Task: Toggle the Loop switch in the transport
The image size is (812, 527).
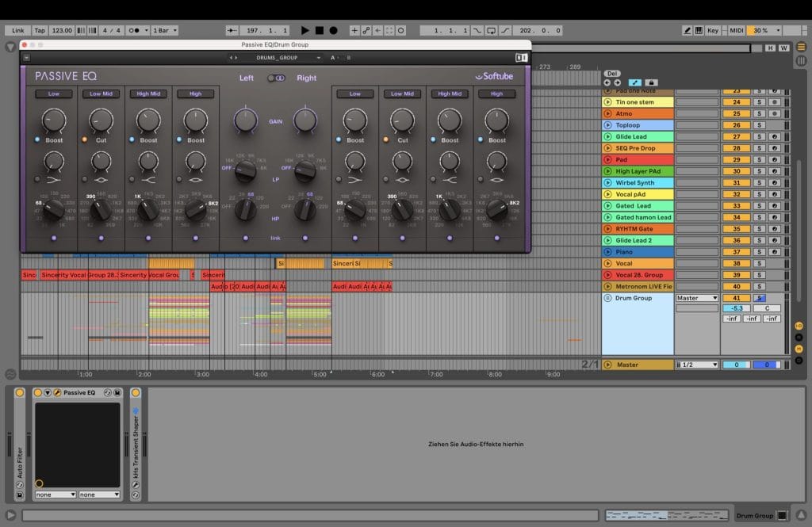Action: [490, 31]
